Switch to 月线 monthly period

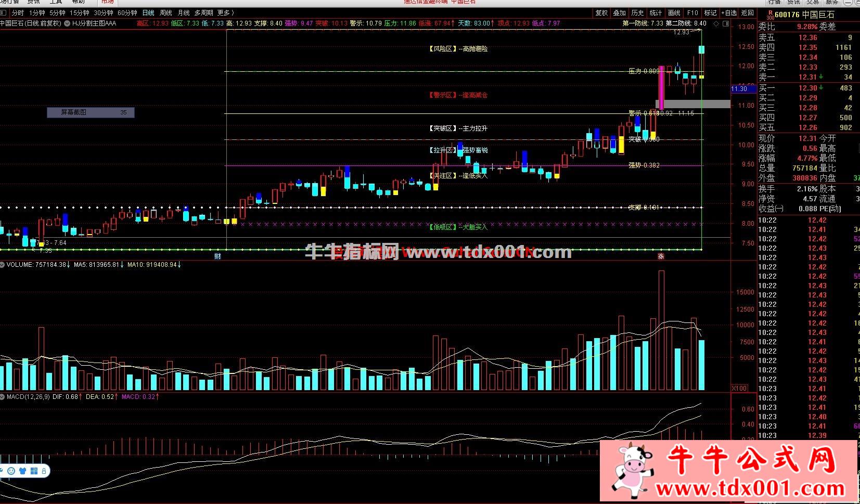point(184,13)
